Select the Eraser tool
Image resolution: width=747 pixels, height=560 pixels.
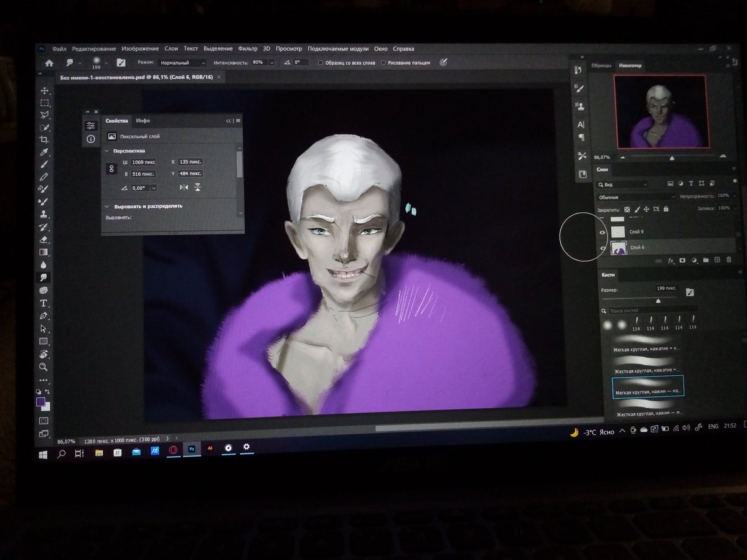[x=44, y=240]
